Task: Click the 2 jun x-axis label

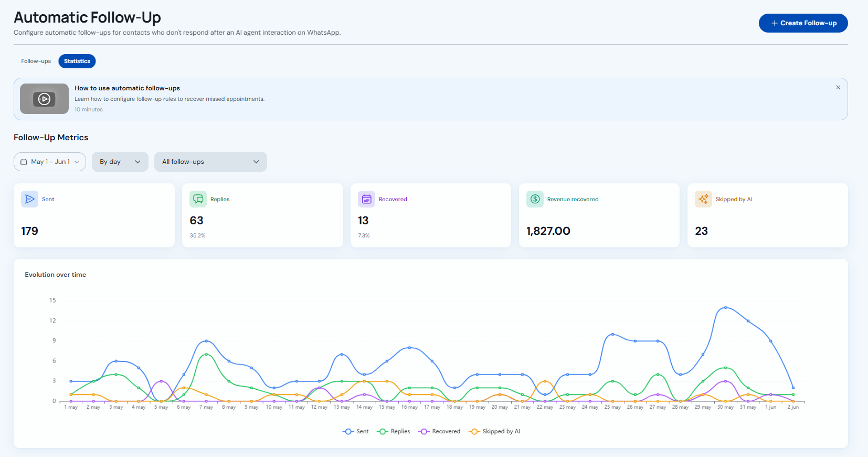Action: (x=793, y=407)
